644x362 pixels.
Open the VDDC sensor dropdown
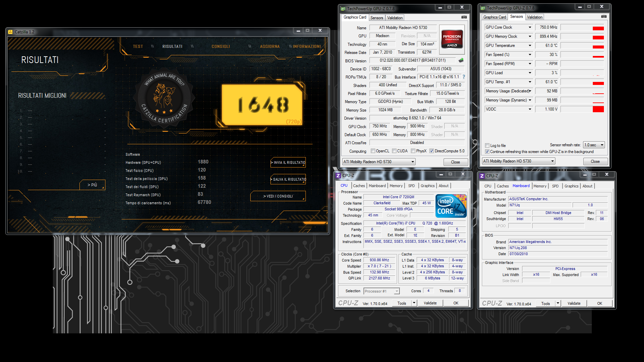tap(530, 109)
